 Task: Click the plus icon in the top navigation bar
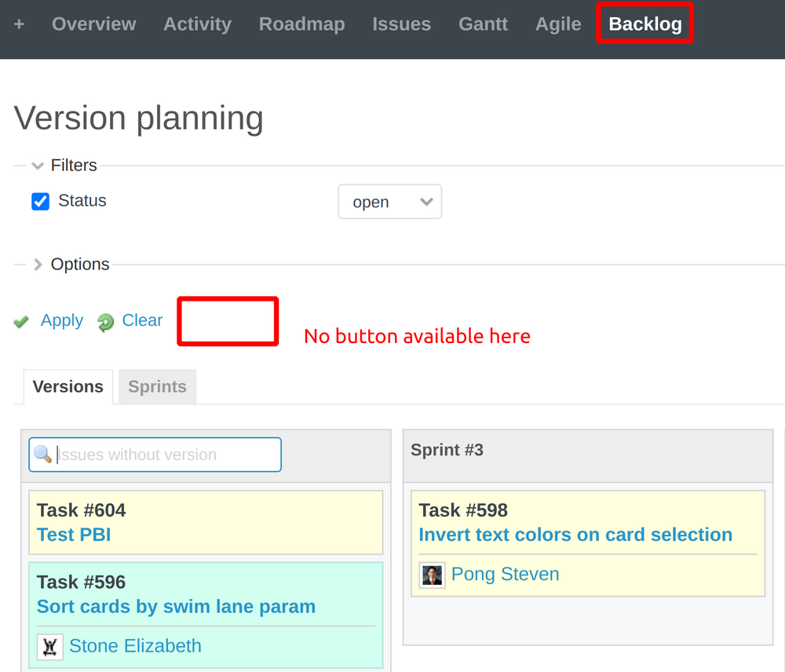(x=18, y=24)
